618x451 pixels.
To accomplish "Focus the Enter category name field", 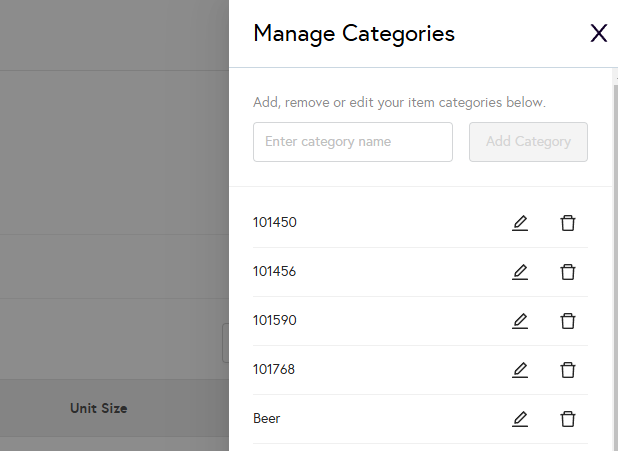I will [353, 142].
